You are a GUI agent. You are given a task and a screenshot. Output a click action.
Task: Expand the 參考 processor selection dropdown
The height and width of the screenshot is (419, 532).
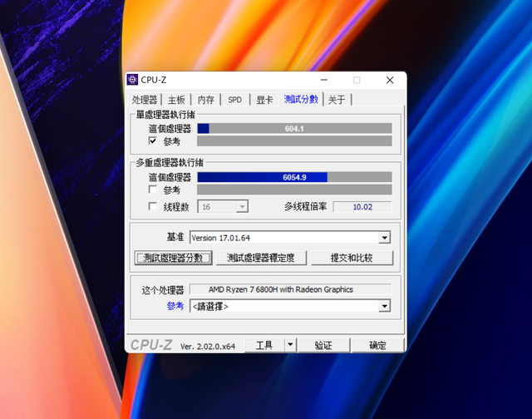(384, 306)
